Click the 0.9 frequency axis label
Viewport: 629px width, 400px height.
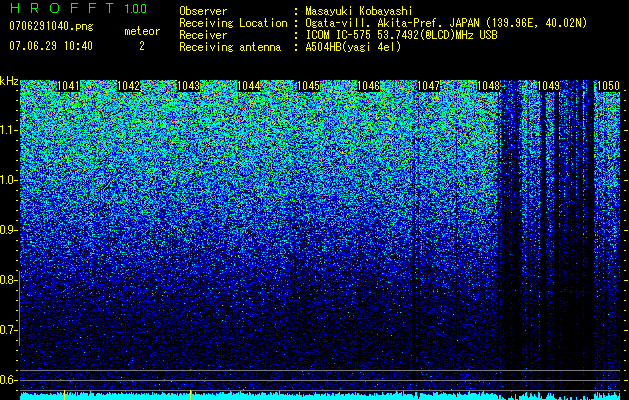point(9,230)
